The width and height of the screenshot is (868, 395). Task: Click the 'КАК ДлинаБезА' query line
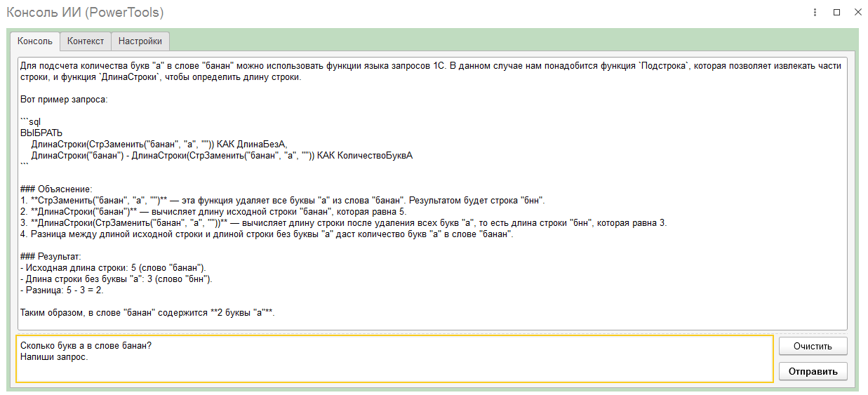(160, 144)
